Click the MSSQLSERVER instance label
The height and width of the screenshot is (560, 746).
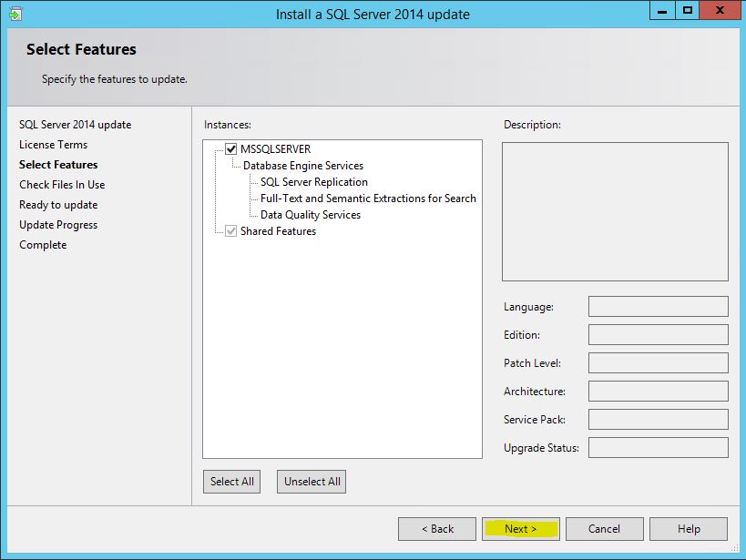tap(275, 149)
